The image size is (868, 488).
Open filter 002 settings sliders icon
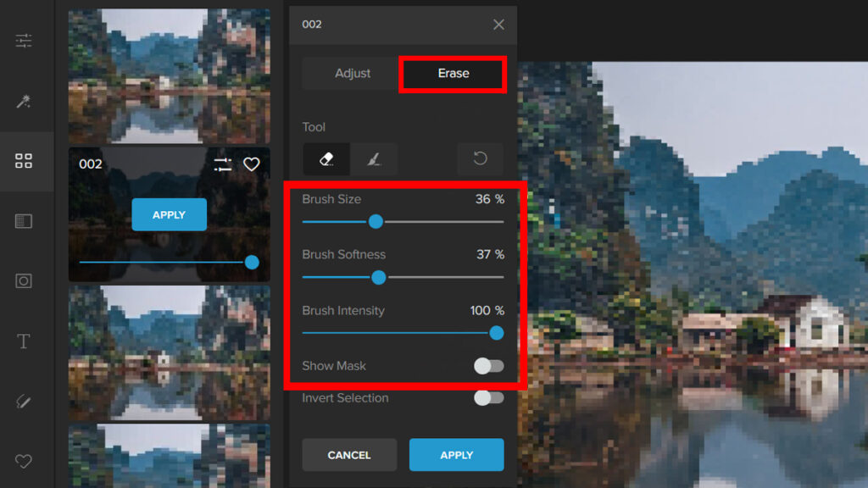[223, 164]
